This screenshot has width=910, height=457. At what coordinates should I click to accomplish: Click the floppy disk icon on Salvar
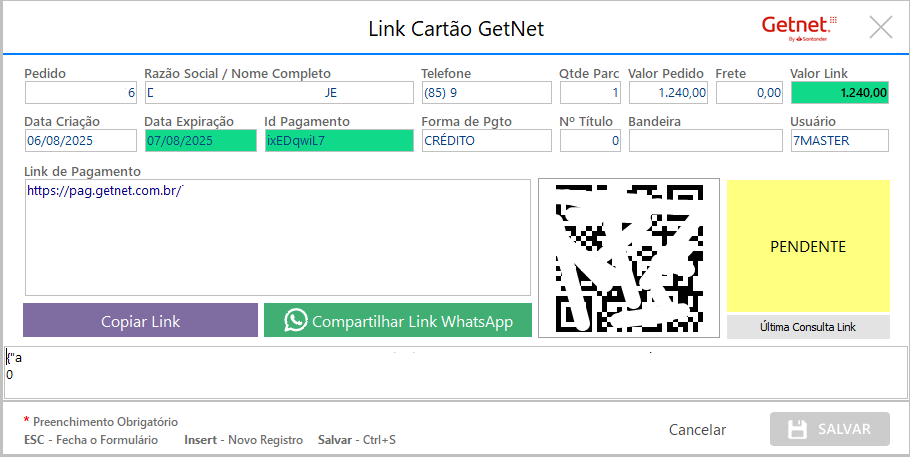[x=797, y=429]
